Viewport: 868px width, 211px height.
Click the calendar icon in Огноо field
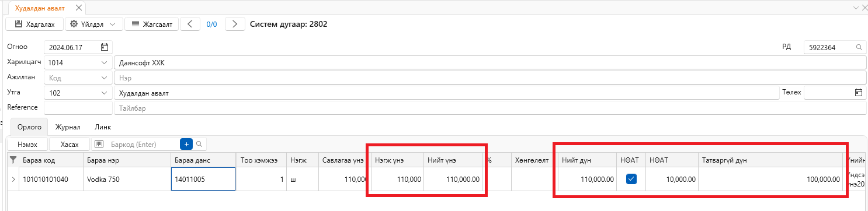(105, 47)
